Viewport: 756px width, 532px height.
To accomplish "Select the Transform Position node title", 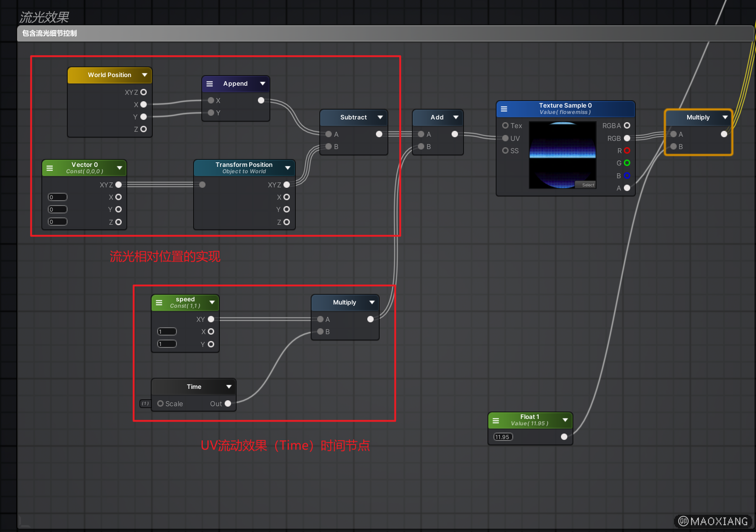I will tap(244, 165).
